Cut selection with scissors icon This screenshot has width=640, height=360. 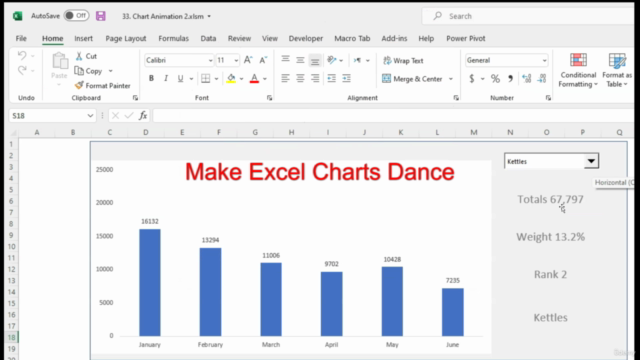coord(79,56)
